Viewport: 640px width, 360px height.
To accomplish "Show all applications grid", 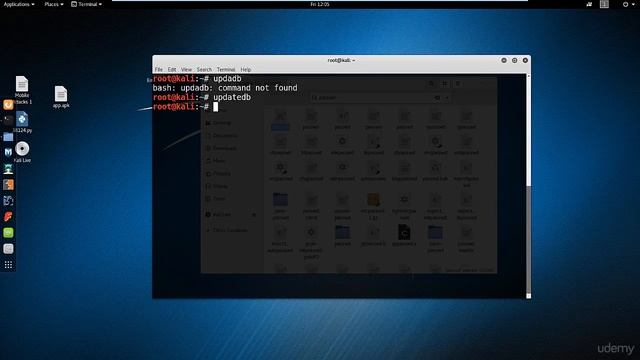I will tap(8, 265).
